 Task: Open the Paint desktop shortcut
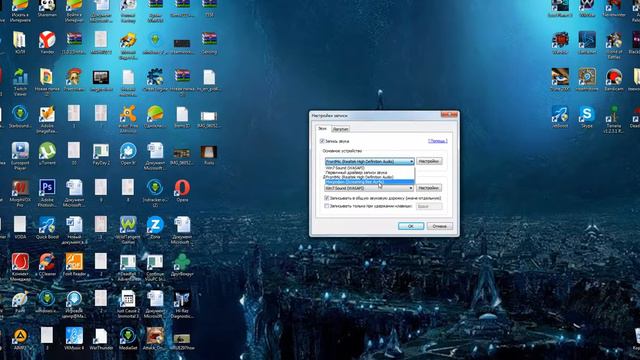(20, 300)
